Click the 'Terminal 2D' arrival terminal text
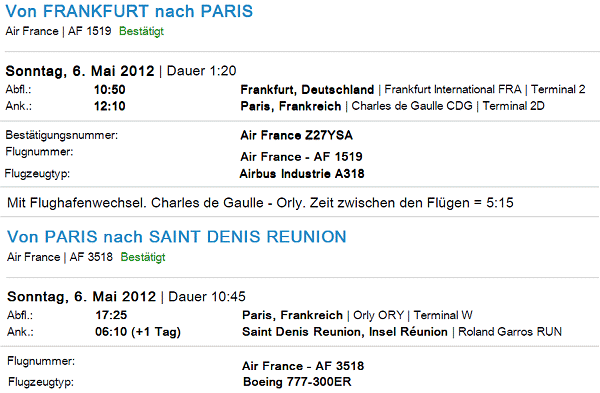This screenshot has height=393, width=600. click(513, 106)
